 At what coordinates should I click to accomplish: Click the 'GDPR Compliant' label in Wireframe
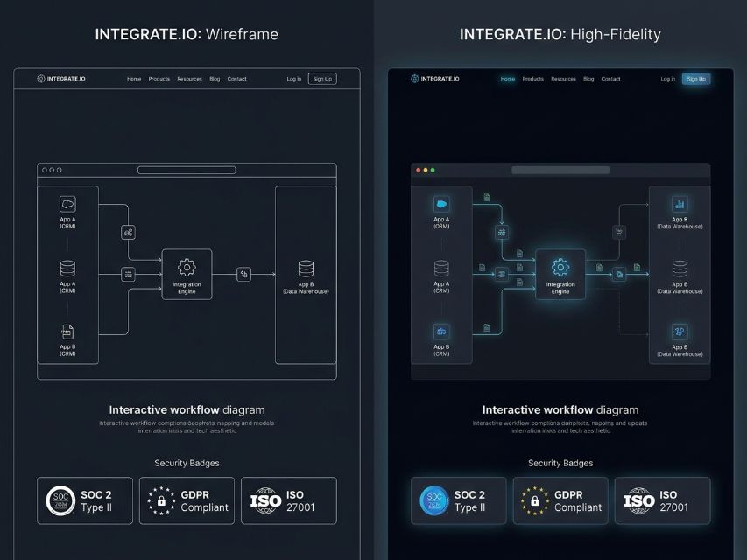[205, 501]
